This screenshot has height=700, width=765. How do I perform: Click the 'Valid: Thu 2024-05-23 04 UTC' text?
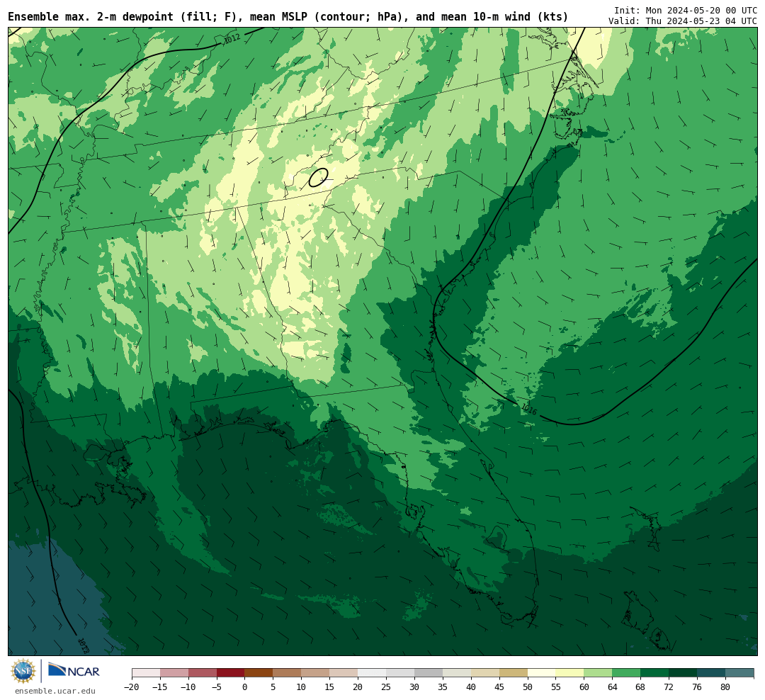click(x=683, y=21)
